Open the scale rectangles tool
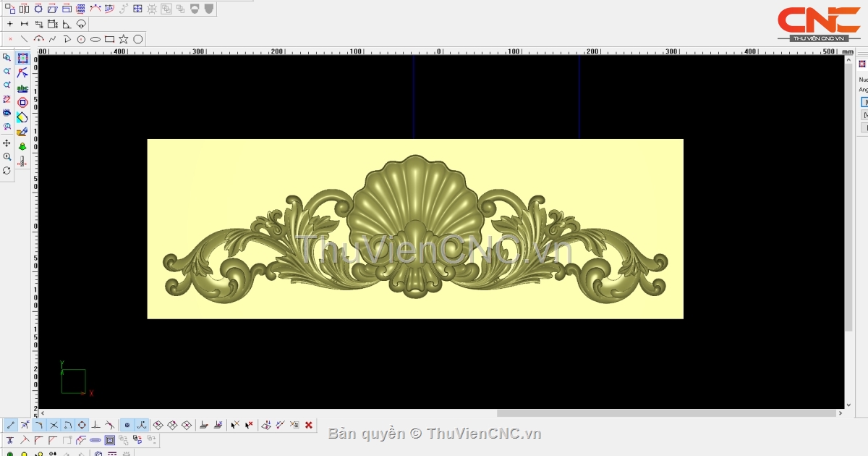Viewport: 868px width, 456px height. click(67, 9)
